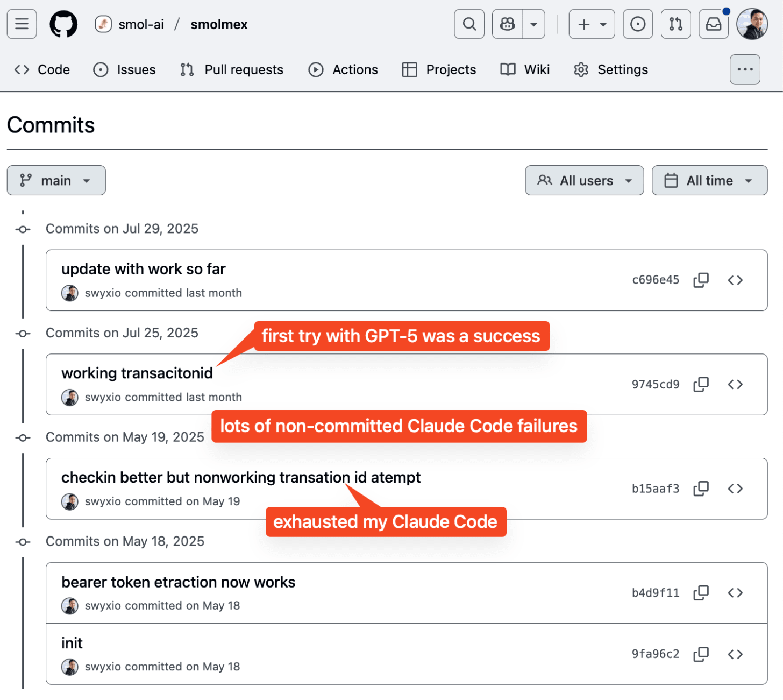
Task: Open commit hash b15aaf3
Action: (656, 489)
